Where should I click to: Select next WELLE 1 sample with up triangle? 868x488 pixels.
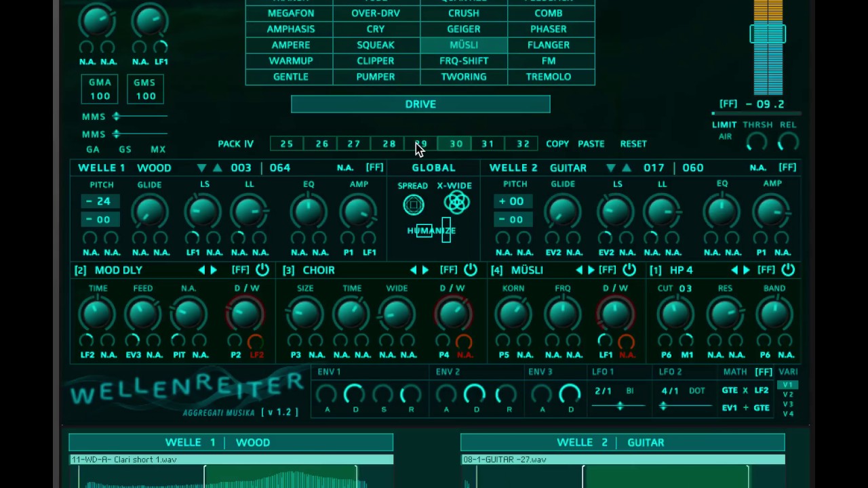(217, 167)
